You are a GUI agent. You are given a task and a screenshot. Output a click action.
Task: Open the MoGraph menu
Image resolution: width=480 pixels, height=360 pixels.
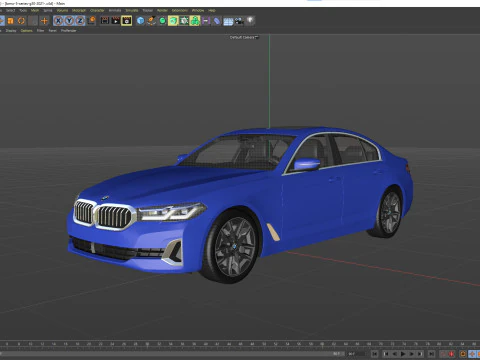click(x=79, y=10)
